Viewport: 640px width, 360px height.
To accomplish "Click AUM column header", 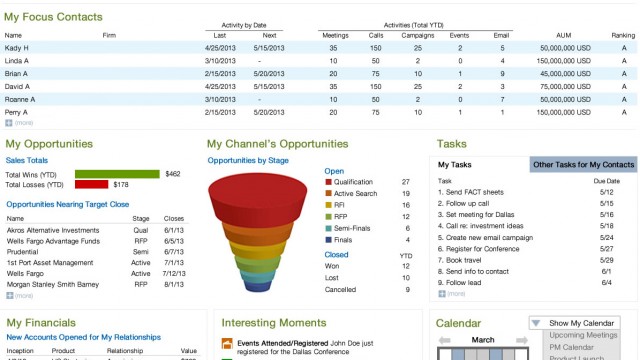I will coord(563,36).
